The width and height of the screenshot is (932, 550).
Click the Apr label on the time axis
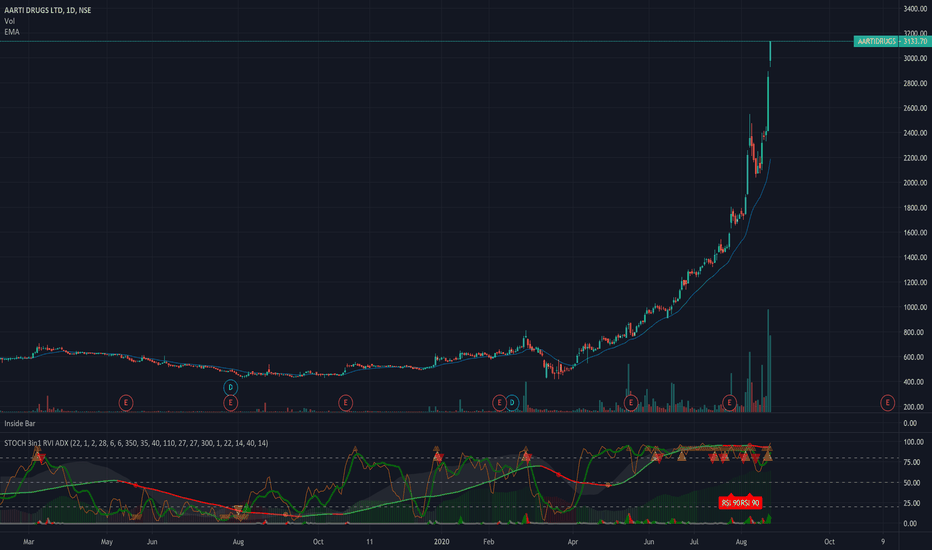point(572,542)
